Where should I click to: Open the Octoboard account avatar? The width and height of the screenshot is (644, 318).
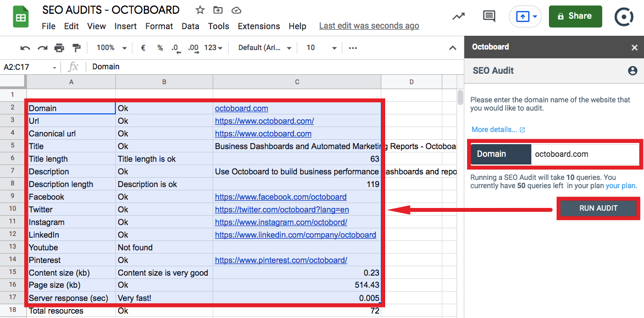(625, 17)
